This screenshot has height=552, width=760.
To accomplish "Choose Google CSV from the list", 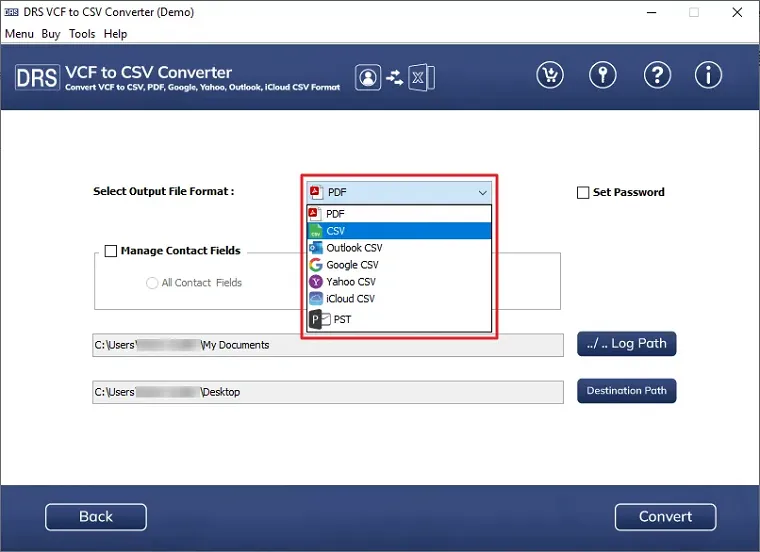I will tap(399, 265).
